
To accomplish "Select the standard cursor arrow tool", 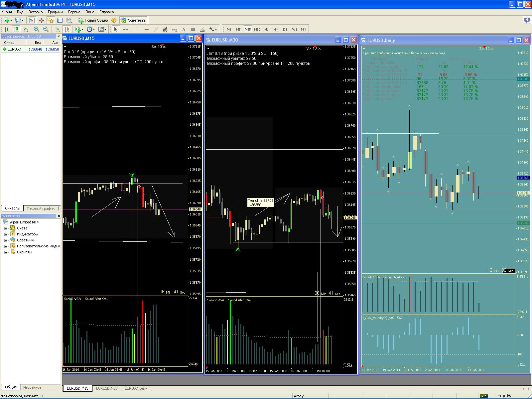I will pyautogui.click(x=115, y=29).
